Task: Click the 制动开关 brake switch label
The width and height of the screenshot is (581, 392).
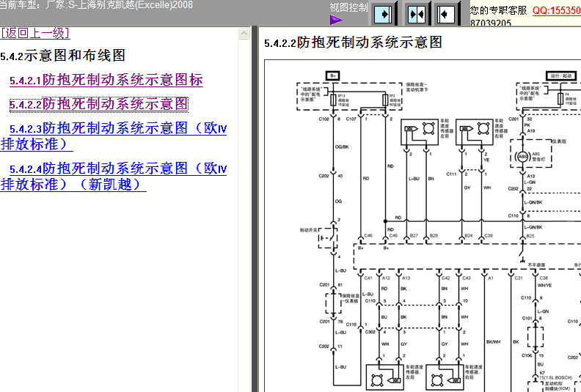Action: click(308, 230)
